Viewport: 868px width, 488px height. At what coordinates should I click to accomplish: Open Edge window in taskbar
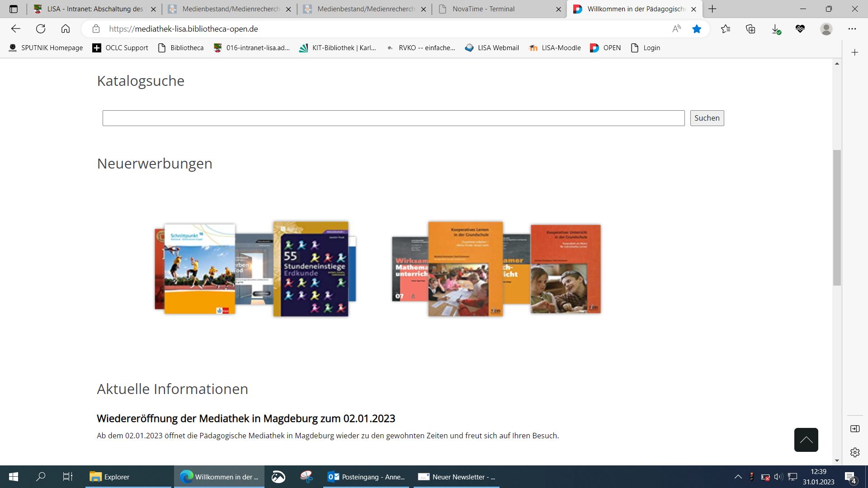point(219,477)
